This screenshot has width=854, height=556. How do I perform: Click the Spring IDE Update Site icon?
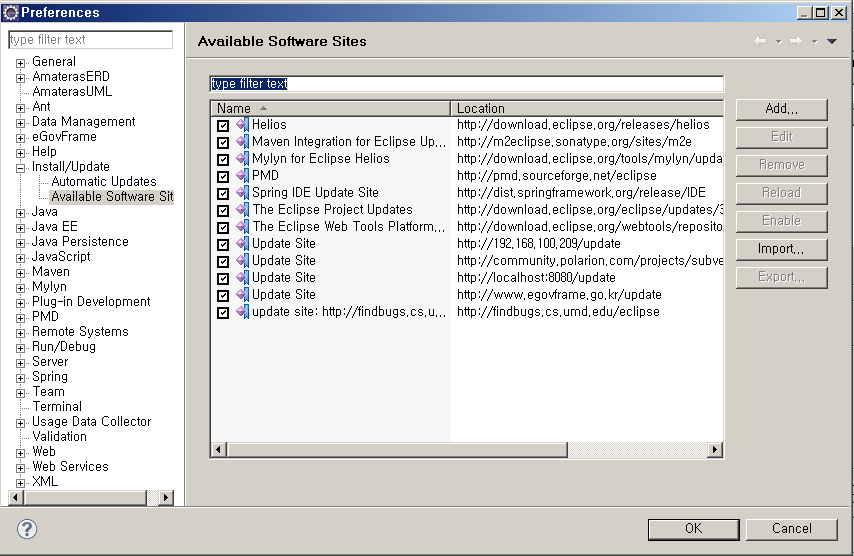tap(242, 193)
